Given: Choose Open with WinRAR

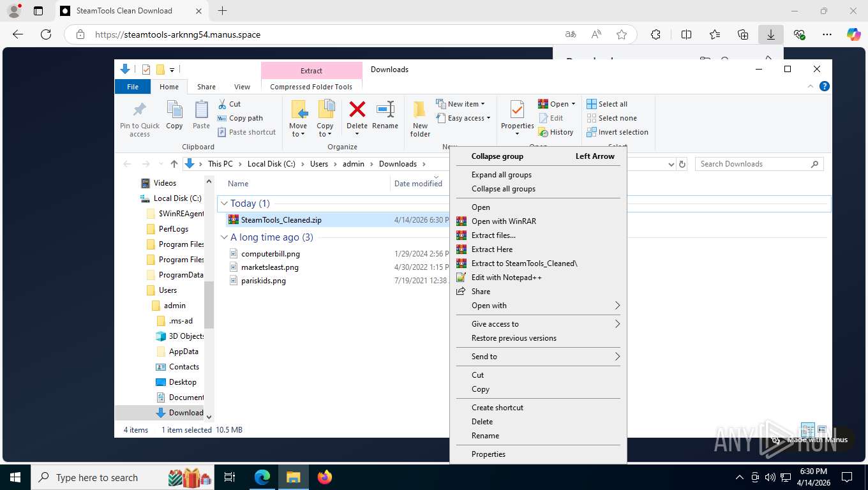Looking at the screenshot, I should tap(538, 221).
